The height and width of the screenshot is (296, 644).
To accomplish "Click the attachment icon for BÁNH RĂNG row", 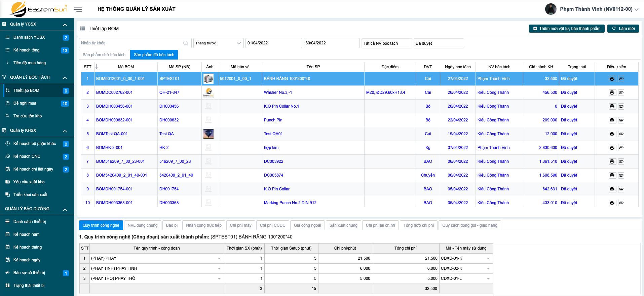I will pos(621,79).
